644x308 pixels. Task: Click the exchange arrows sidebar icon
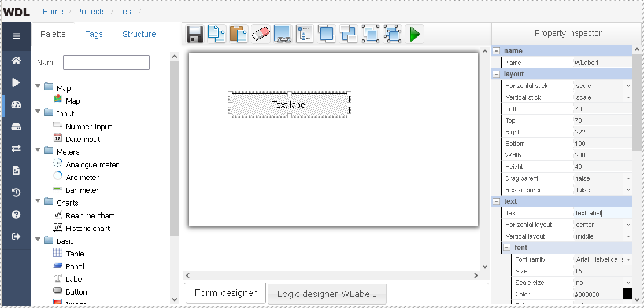pyautogui.click(x=16, y=148)
